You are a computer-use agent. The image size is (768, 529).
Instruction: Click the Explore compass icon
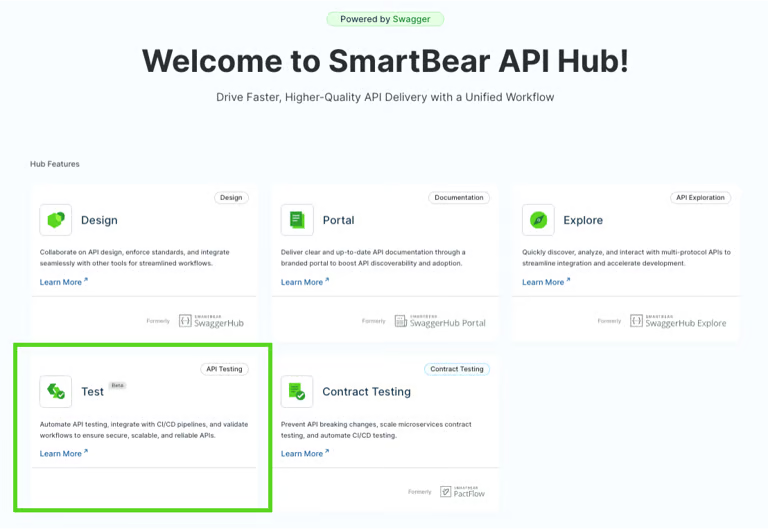538,220
